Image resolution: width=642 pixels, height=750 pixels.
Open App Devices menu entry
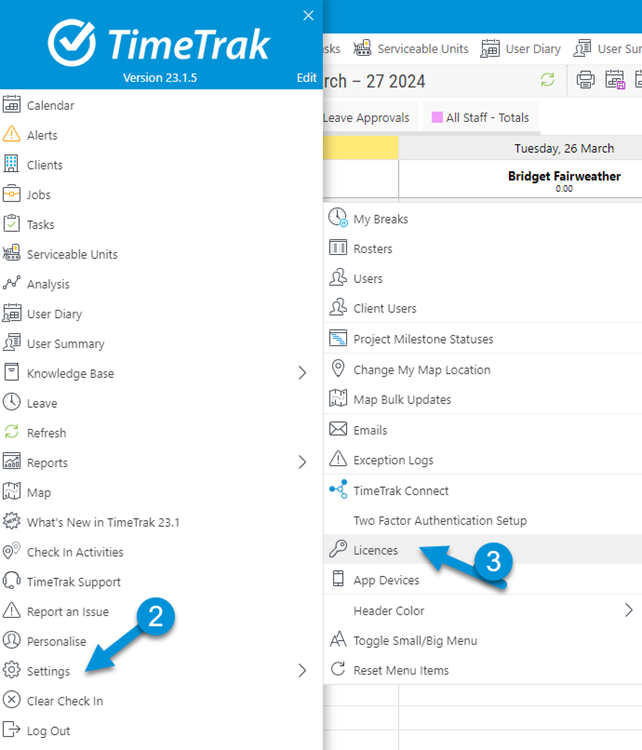point(386,580)
